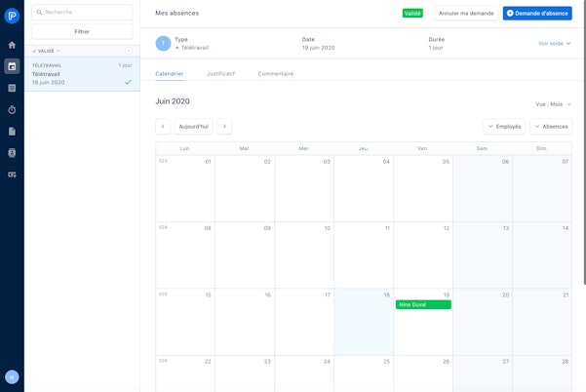Click the blue T avatar circle
This screenshot has width=586, height=392.
163,43
